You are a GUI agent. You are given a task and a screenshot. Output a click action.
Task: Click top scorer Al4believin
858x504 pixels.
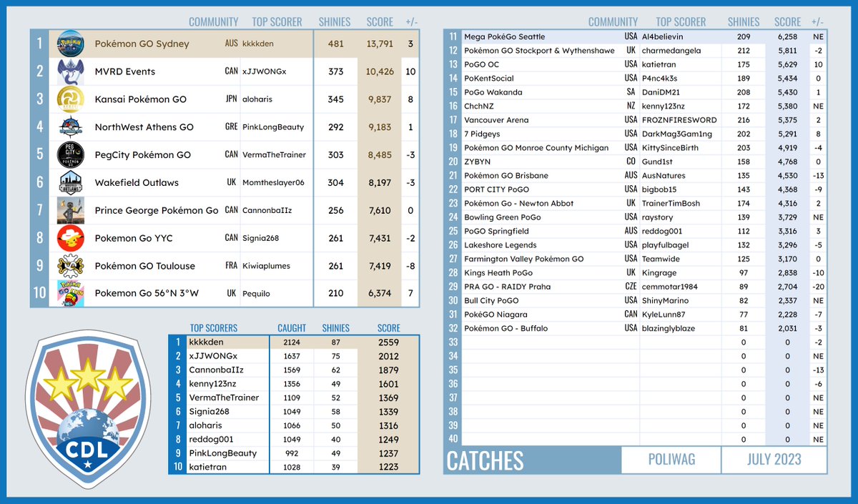pyautogui.click(x=663, y=36)
